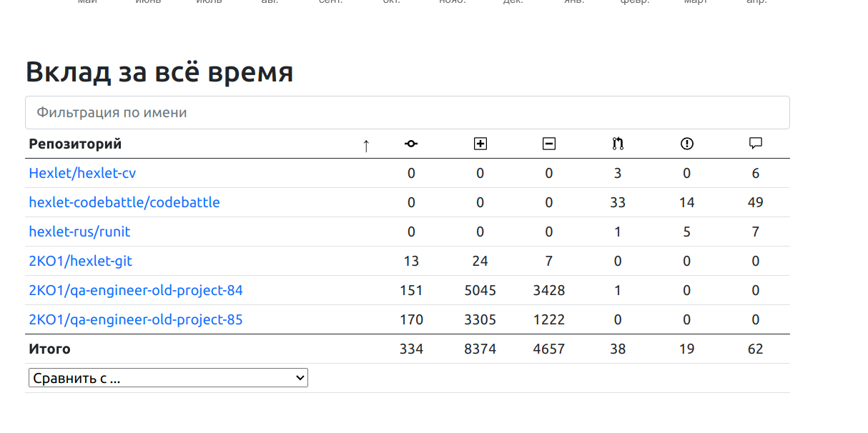Open the 2KO1/hexlet-git repository link
Viewport: 868px width, 433px height.
click(80, 261)
